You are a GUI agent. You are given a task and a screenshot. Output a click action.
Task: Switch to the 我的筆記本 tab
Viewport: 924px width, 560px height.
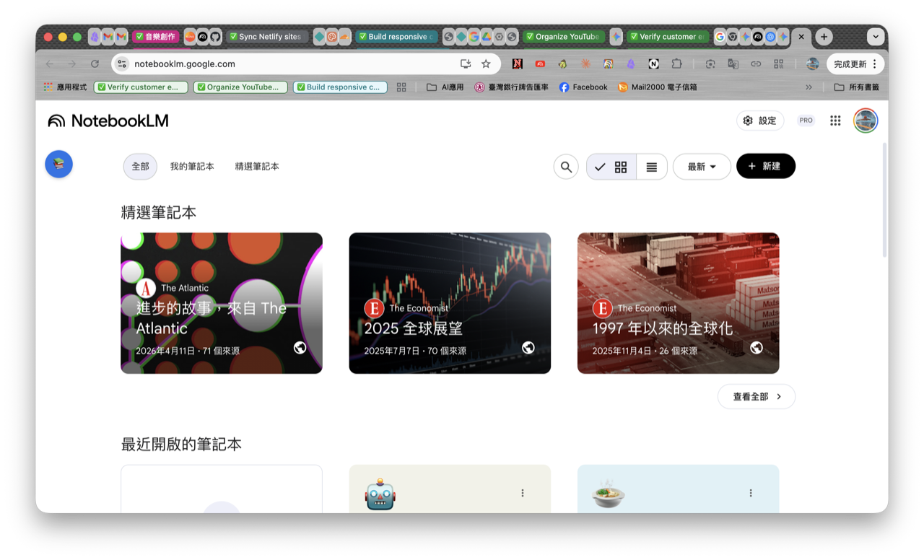(192, 167)
